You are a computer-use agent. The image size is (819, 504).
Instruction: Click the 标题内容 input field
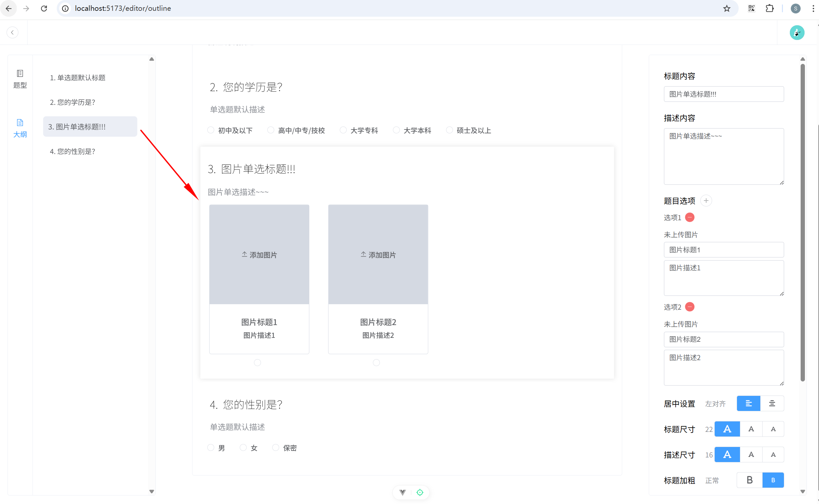click(724, 94)
